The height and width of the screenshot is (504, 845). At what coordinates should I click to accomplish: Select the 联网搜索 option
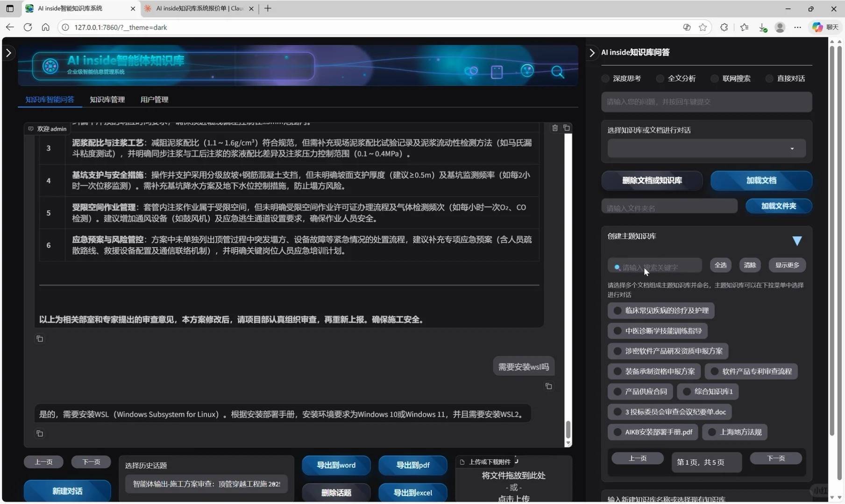click(x=714, y=78)
